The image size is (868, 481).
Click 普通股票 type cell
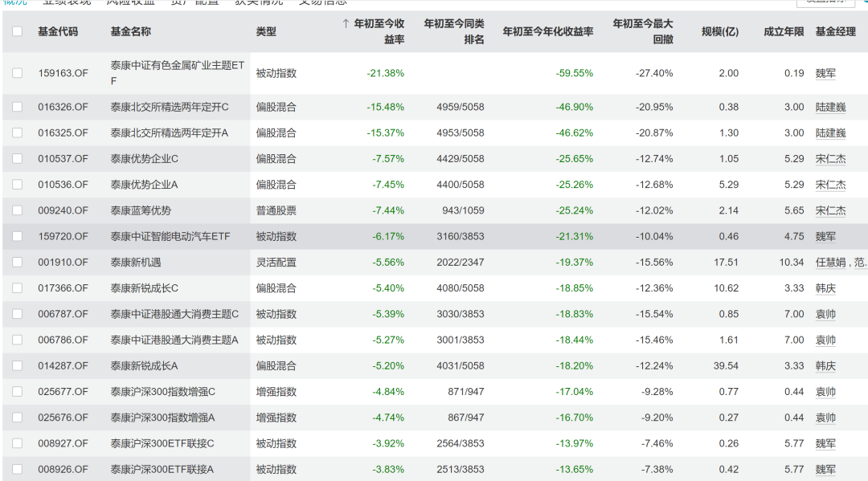(x=276, y=210)
